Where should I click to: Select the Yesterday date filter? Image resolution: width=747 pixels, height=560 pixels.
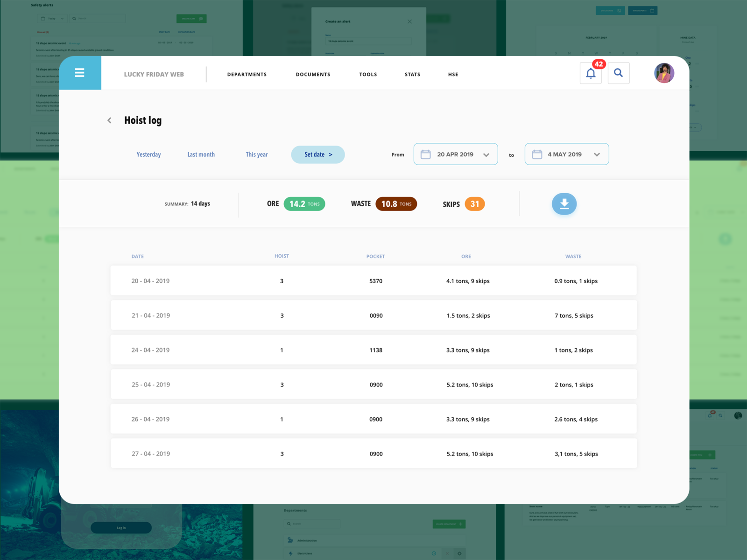pyautogui.click(x=148, y=154)
